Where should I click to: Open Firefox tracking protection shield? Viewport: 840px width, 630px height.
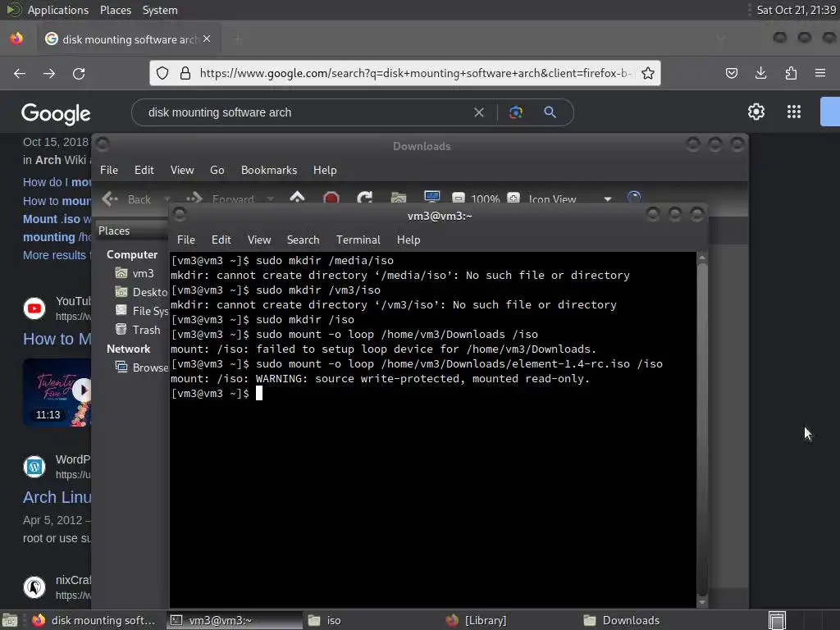click(162, 73)
